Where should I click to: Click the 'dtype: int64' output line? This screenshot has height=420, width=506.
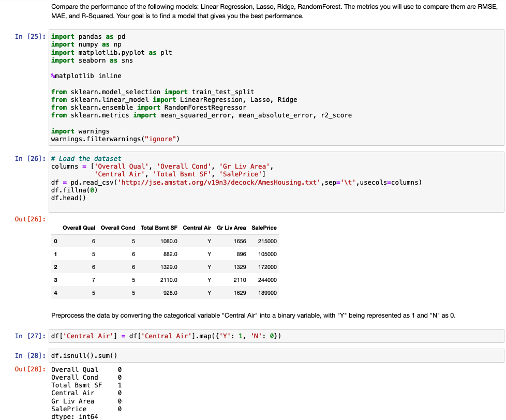click(75, 416)
